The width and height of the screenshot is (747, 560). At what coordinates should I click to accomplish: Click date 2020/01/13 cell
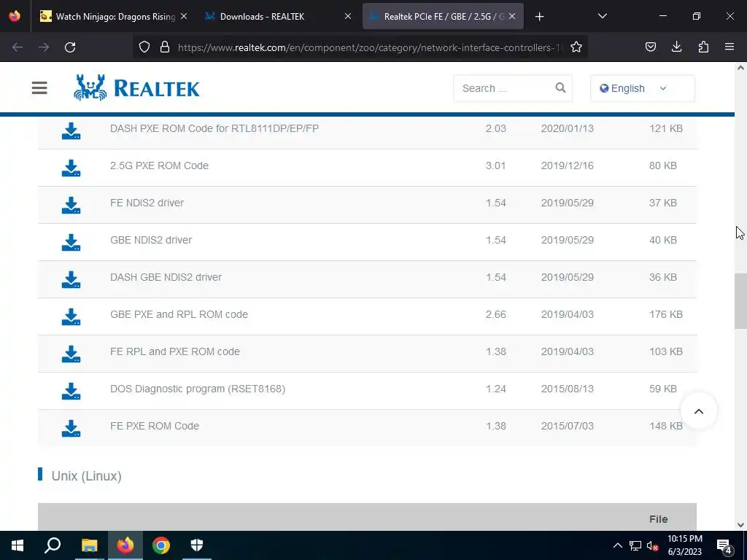point(567,128)
